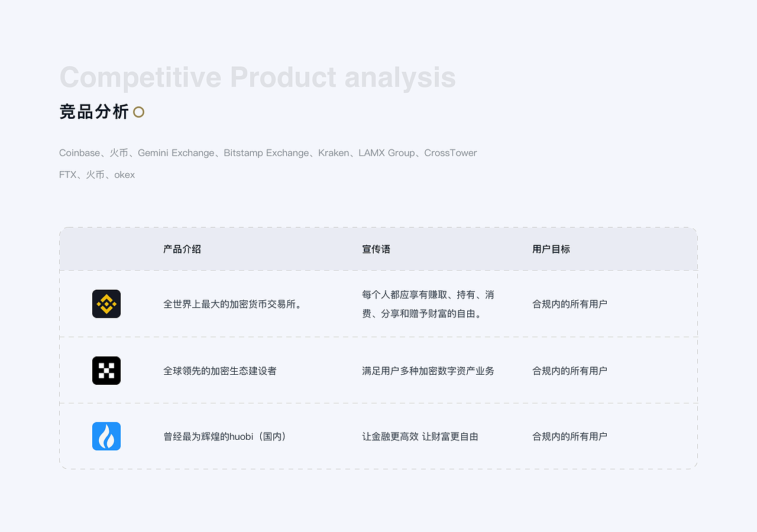Image resolution: width=757 pixels, height=532 pixels.
Task: Click the Competitive Product analysis title
Action: (257, 77)
